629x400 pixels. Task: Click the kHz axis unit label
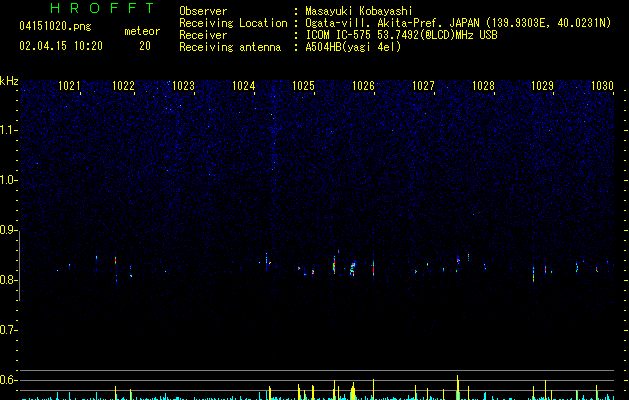click(9, 81)
